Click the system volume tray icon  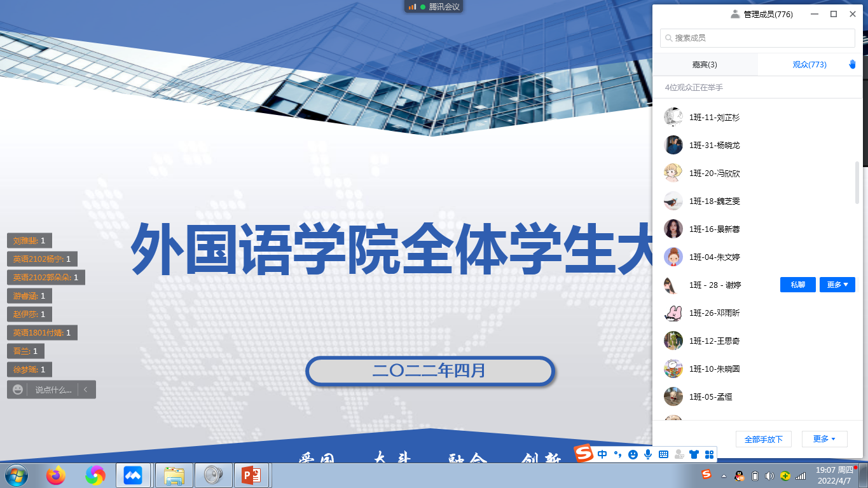[769, 475]
